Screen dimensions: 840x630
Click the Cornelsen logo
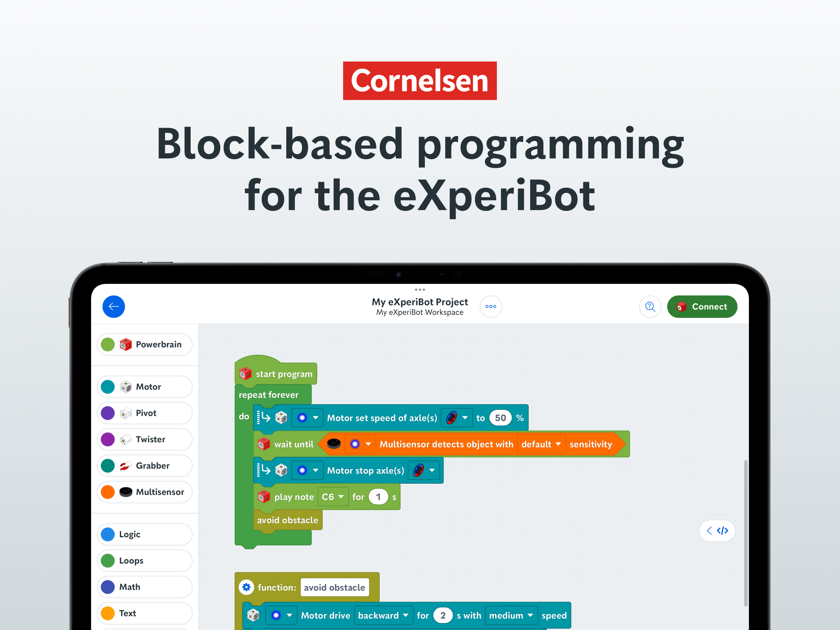[420, 81]
